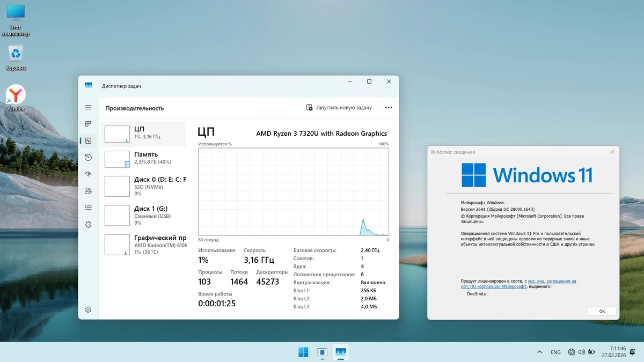Open Startup apps icon in sidebar
This screenshot has height=362, width=644.
(88, 174)
